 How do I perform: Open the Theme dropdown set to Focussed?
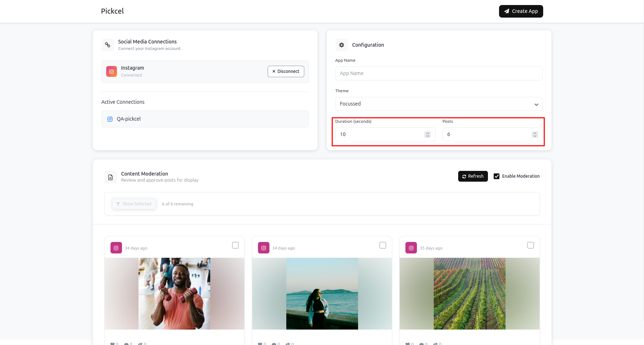click(439, 104)
